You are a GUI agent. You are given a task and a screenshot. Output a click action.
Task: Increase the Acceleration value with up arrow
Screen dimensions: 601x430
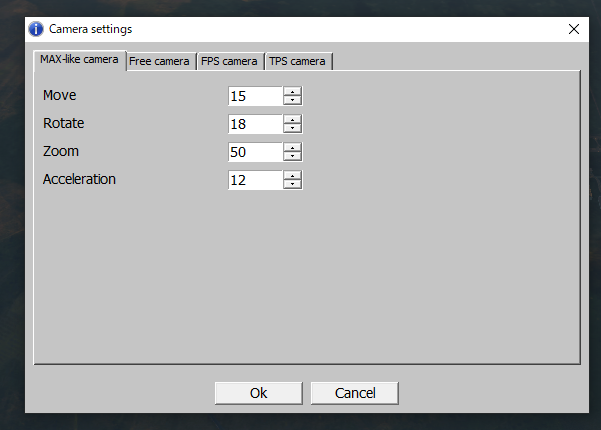pyautogui.click(x=292, y=176)
